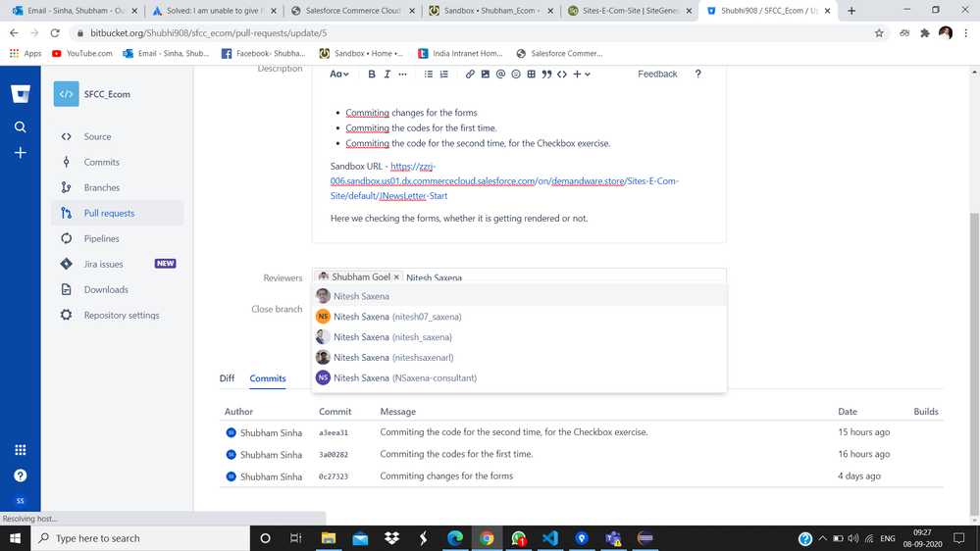Click the Create plus icon in sidebar

(20, 152)
